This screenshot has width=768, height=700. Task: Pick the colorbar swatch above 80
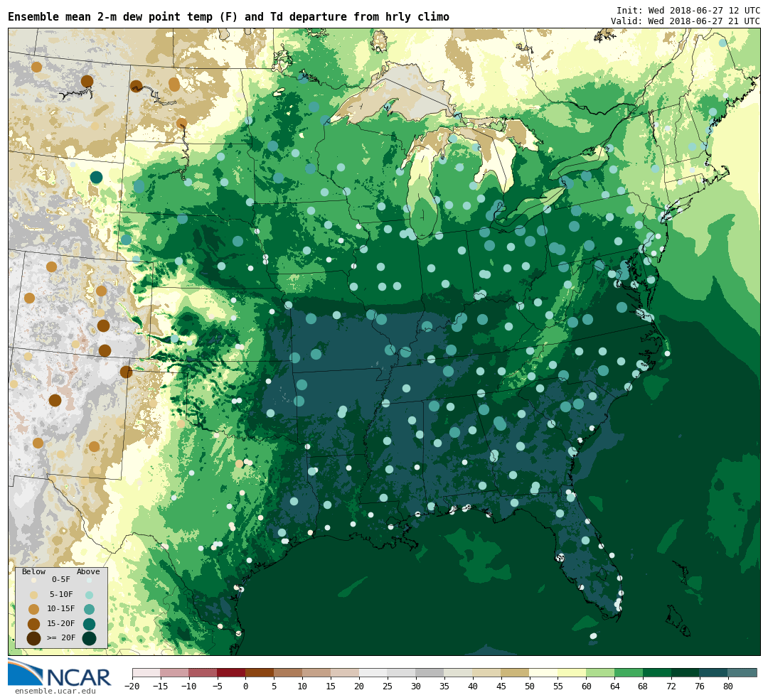click(x=742, y=673)
